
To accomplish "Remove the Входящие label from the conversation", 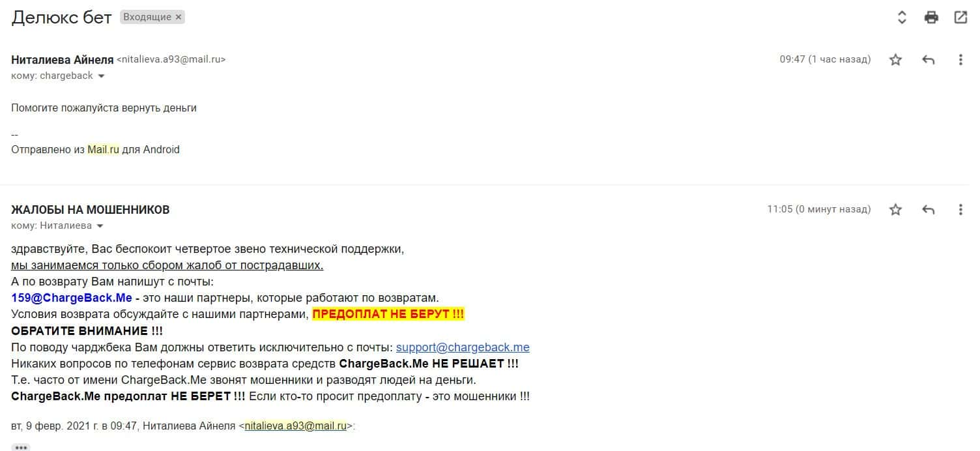I will click(179, 18).
